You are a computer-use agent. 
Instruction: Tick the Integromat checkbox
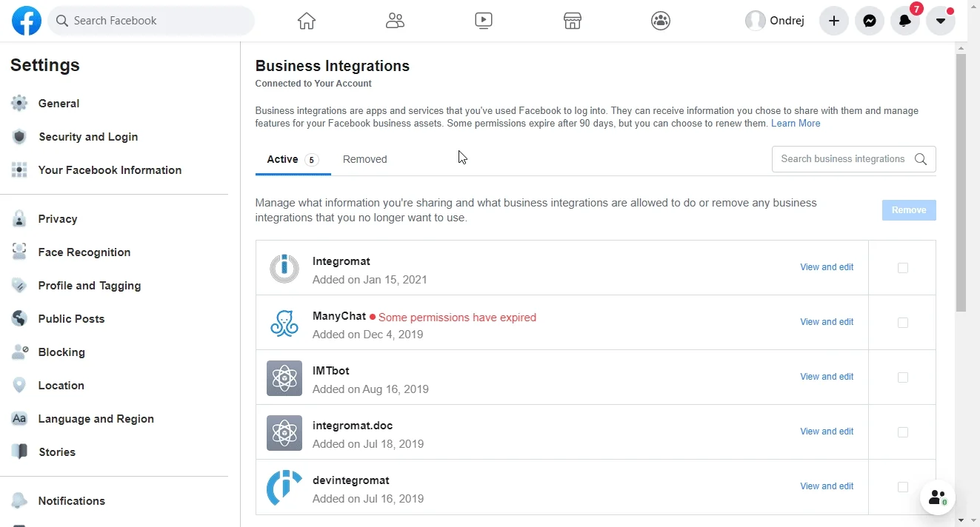(903, 268)
